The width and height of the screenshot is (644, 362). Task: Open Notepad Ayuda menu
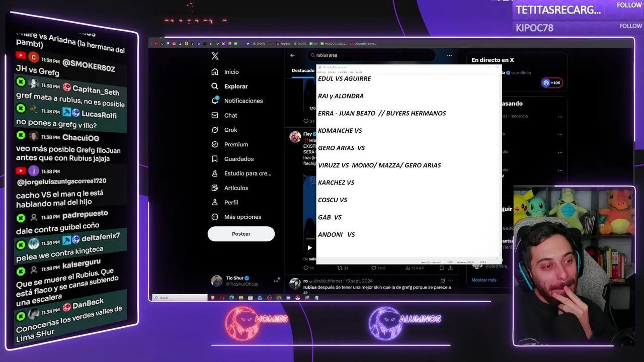(x=359, y=72)
